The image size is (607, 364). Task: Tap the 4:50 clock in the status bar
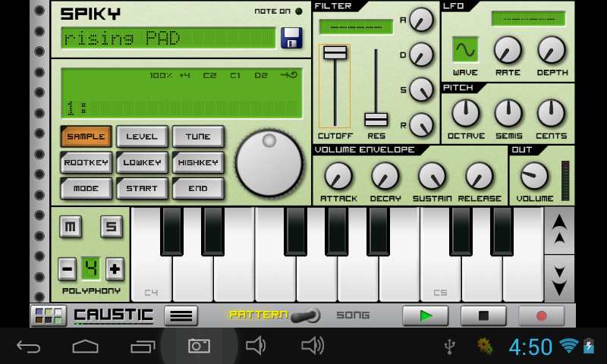click(x=530, y=347)
